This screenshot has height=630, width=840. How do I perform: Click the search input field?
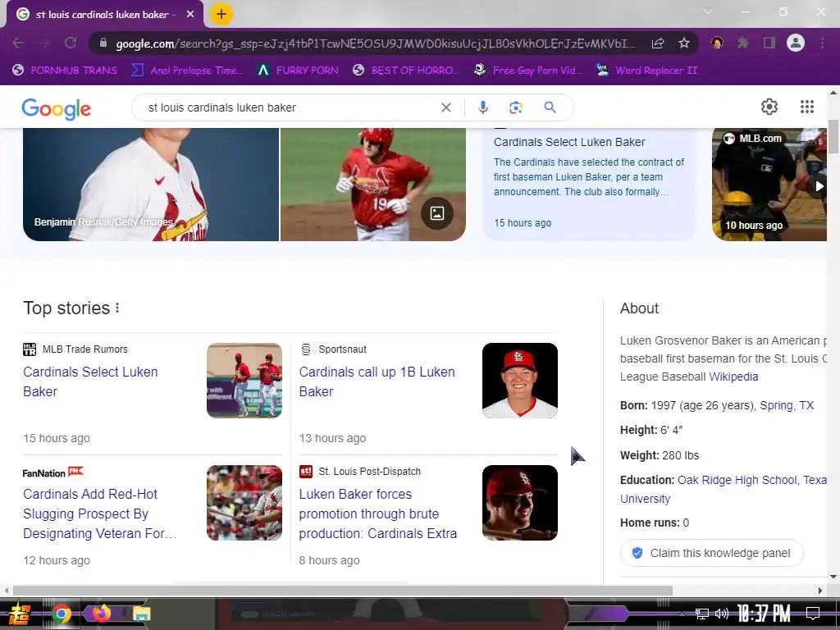click(x=290, y=107)
